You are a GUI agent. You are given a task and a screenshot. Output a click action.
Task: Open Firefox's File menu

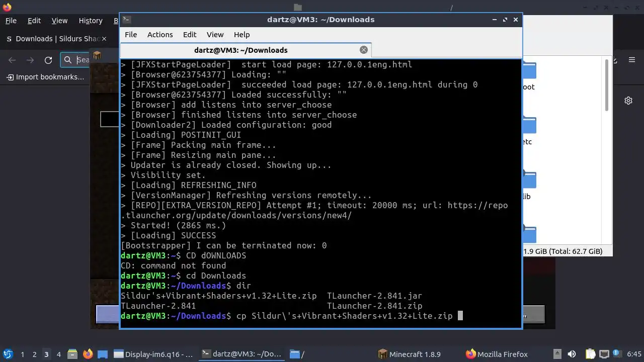[11, 21]
